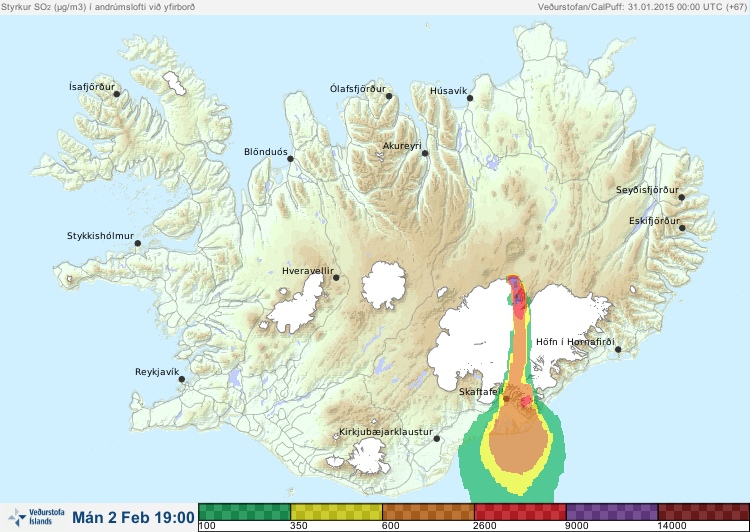The height and width of the screenshot is (532, 750).
Task: Click the Hveravellir marker dot
Action: click(336, 277)
